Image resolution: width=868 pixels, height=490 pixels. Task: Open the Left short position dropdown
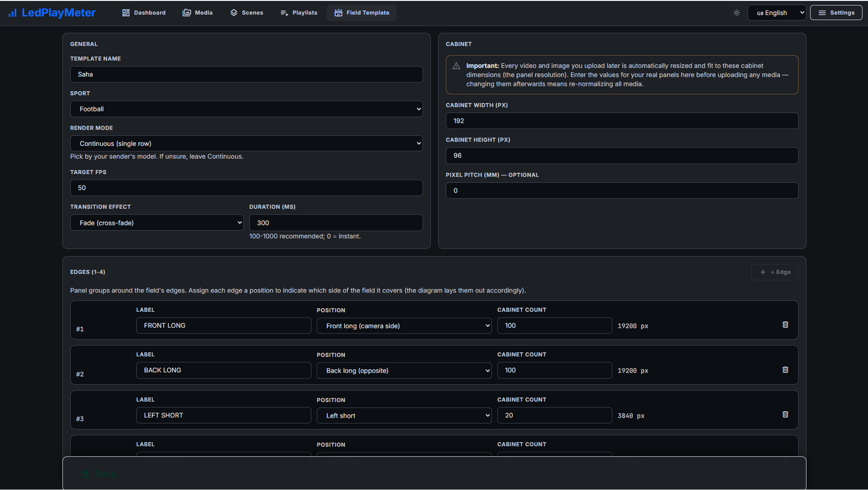pos(404,416)
